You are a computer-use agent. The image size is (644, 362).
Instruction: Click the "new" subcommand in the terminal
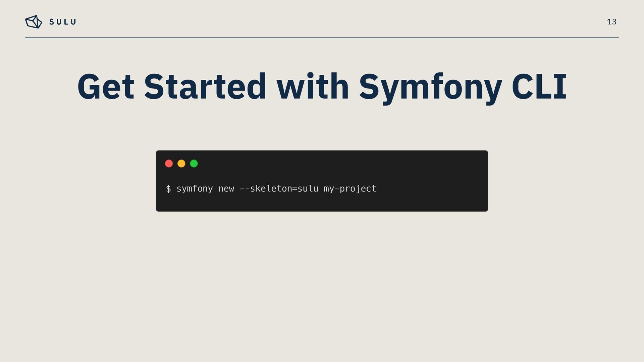click(226, 189)
